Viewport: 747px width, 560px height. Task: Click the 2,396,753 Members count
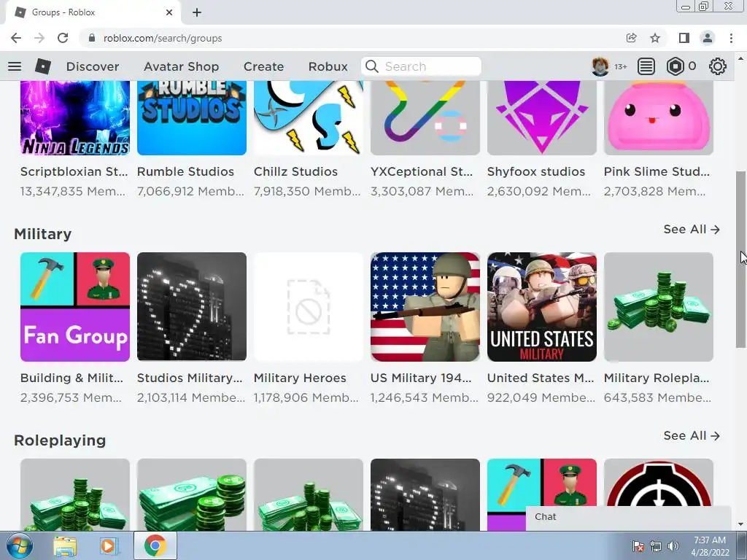pos(71,397)
